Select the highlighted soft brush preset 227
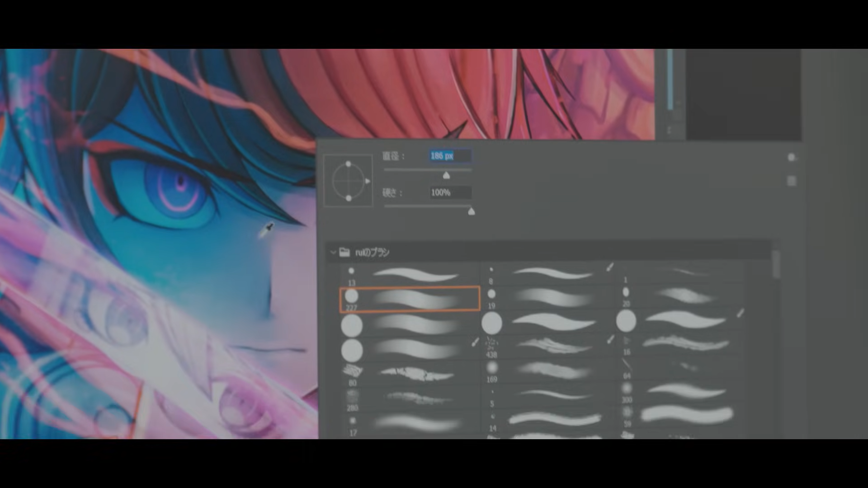868x488 pixels. point(410,299)
